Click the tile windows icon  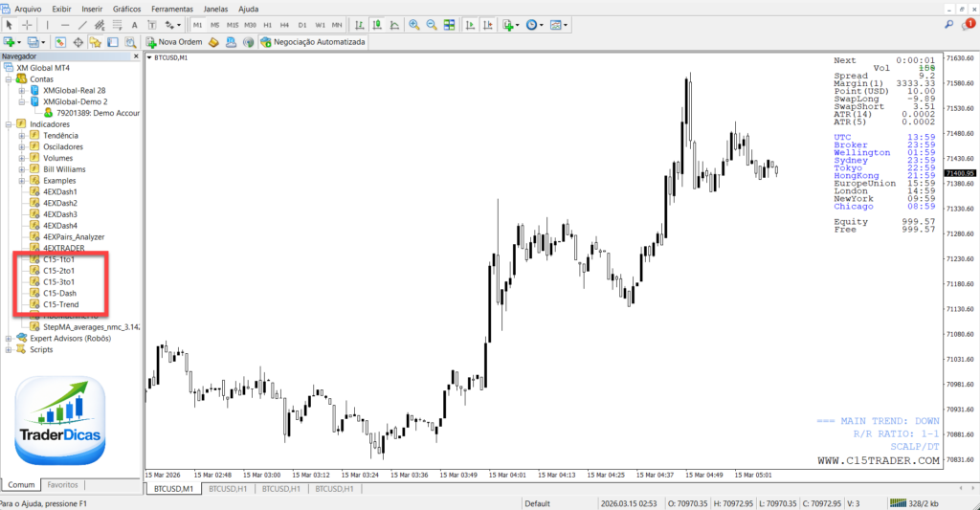pyautogui.click(x=452, y=24)
